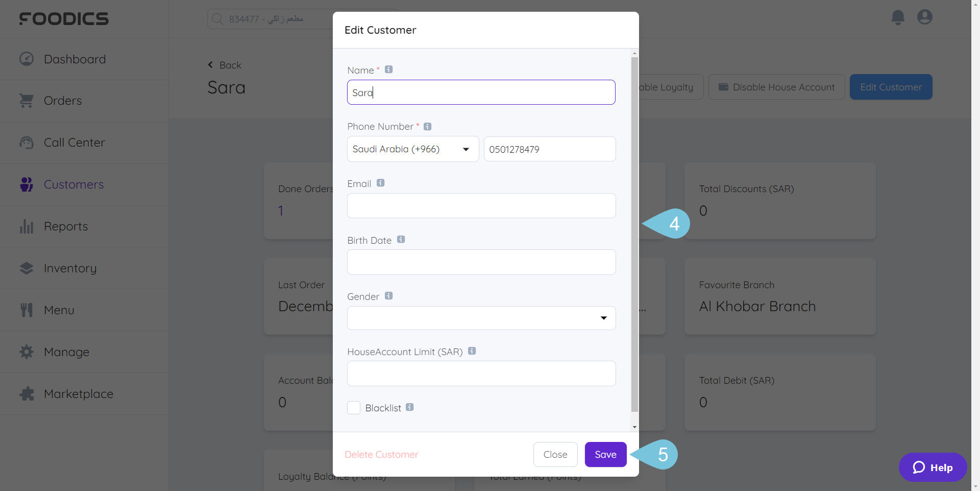The image size is (980, 491).
Task: Click the info tooltip beside Name field
Action: coord(388,69)
